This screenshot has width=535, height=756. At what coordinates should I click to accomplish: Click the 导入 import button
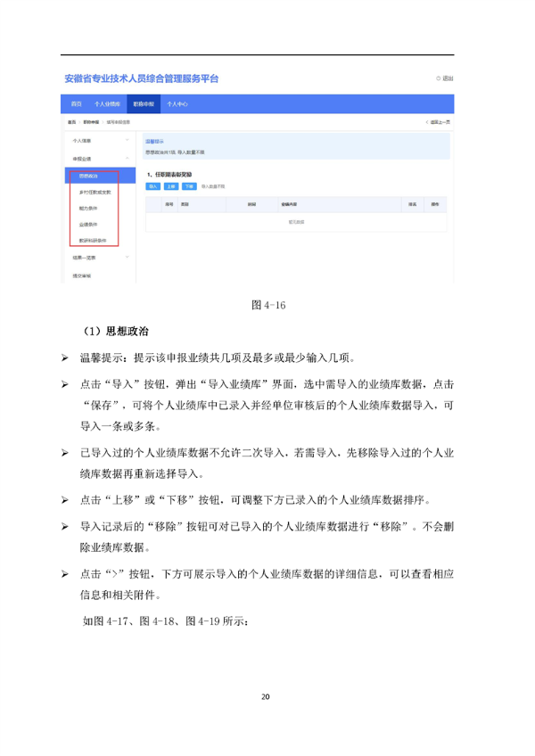coord(153,186)
